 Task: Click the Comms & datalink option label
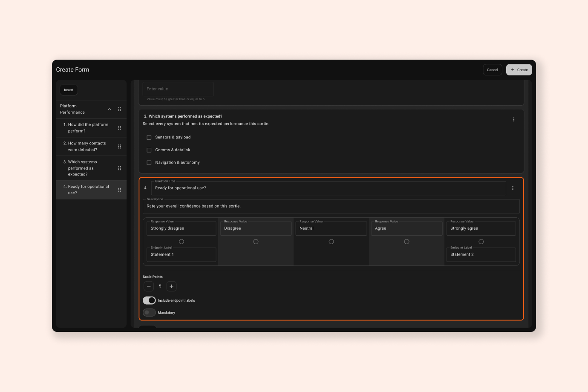tap(173, 150)
